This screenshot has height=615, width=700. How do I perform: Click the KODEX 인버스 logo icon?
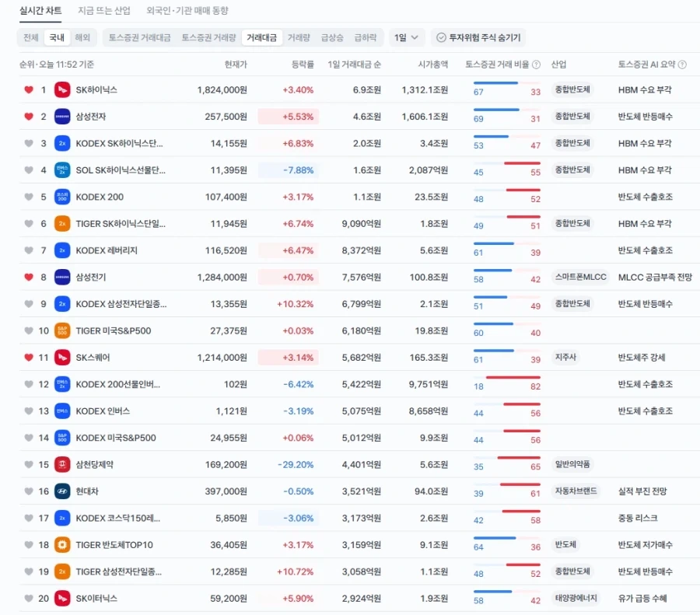pyautogui.click(x=62, y=411)
